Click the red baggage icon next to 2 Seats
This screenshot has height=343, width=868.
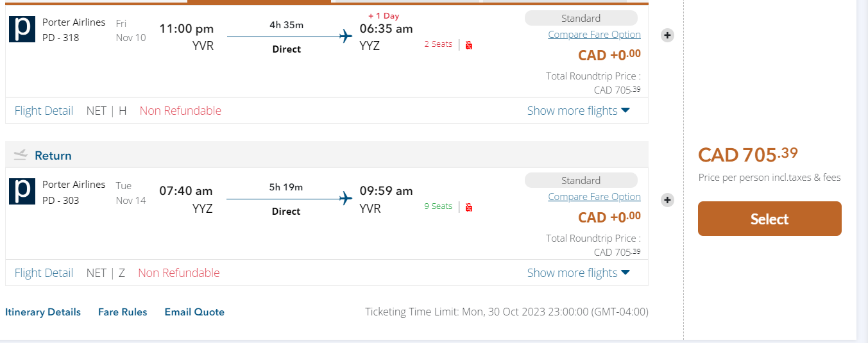pyautogui.click(x=469, y=45)
